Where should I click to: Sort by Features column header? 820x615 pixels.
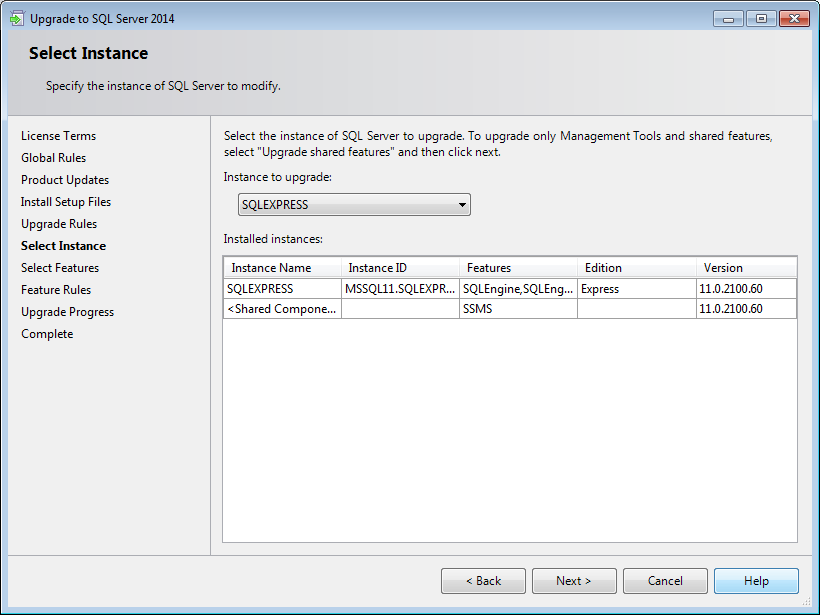tap(519, 268)
